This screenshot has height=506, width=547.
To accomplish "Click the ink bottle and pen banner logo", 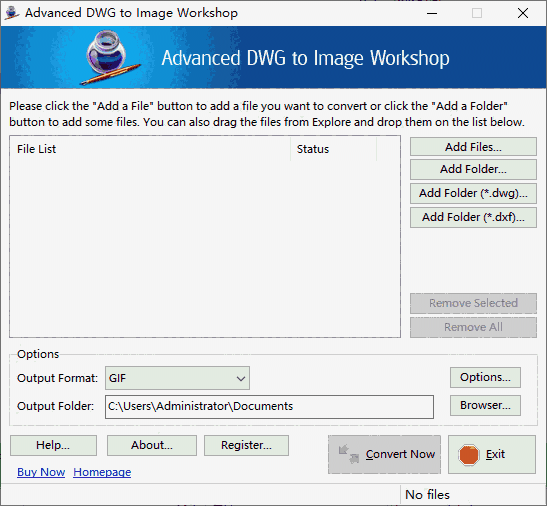I will click(x=110, y=58).
